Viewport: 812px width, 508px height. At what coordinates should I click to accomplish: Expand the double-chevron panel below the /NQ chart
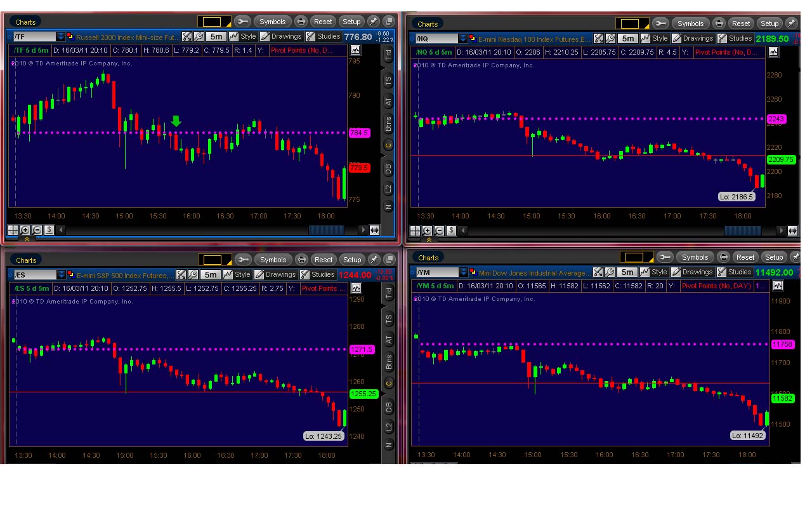(429, 240)
